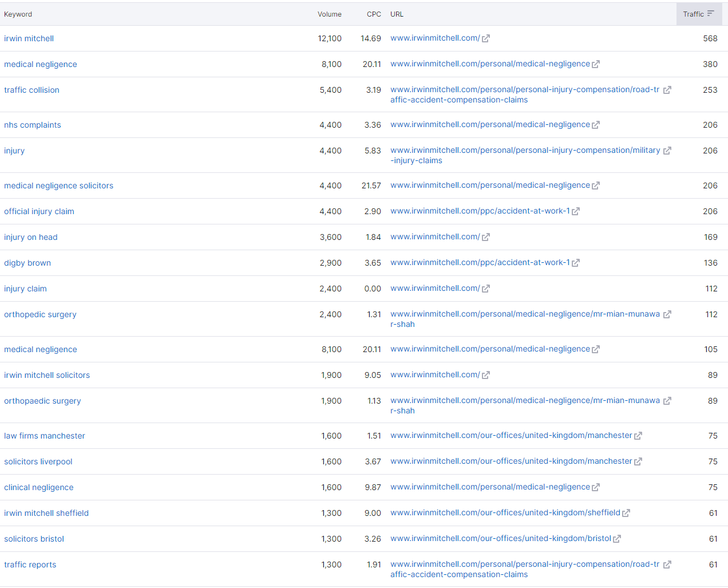Open external link icon in injury on head row
The image size is (728, 588).
pyautogui.click(x=485, y=237)
